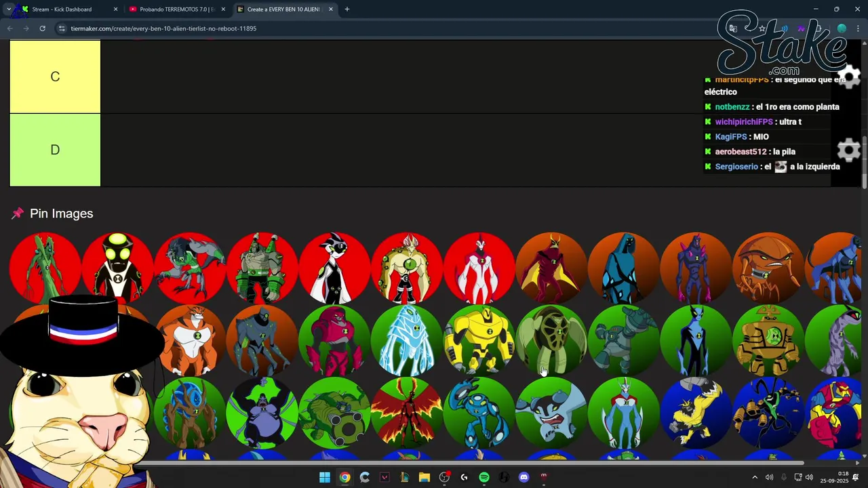Select the purple gorilla alien image
868x488 pixels.
point(262,413)
